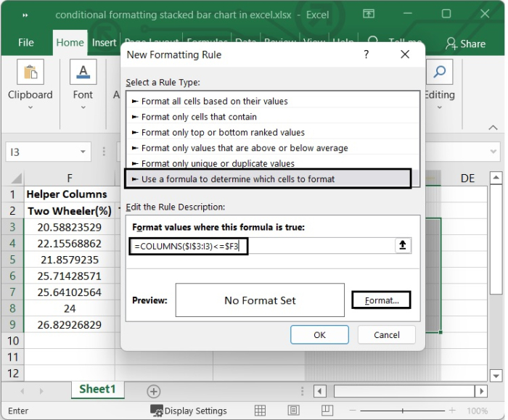The width and height of the screenshot is (508, 420).
Task: Collapse the ribbon with the chevron
Action: [493, 128]
